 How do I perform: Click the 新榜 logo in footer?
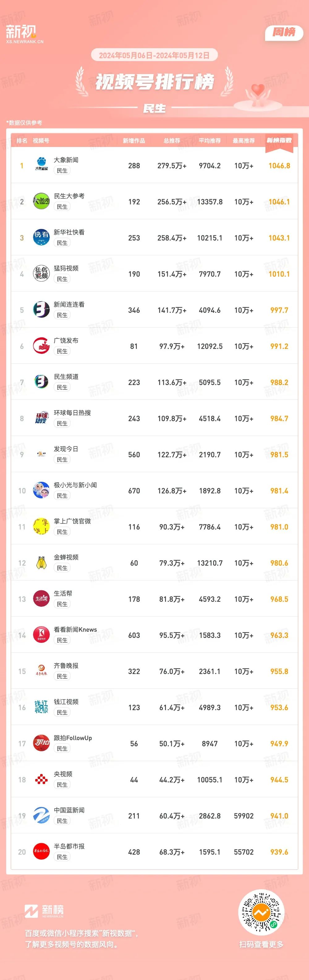44,911
